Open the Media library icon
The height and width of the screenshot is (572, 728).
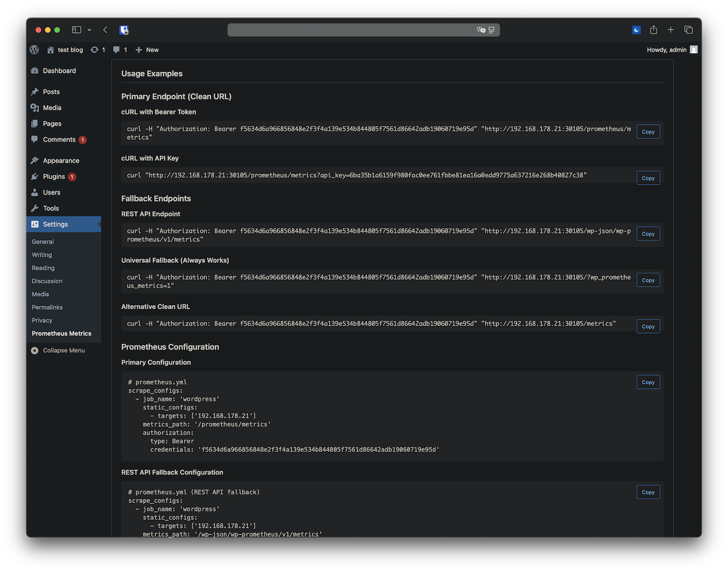(x=34, y=108)
